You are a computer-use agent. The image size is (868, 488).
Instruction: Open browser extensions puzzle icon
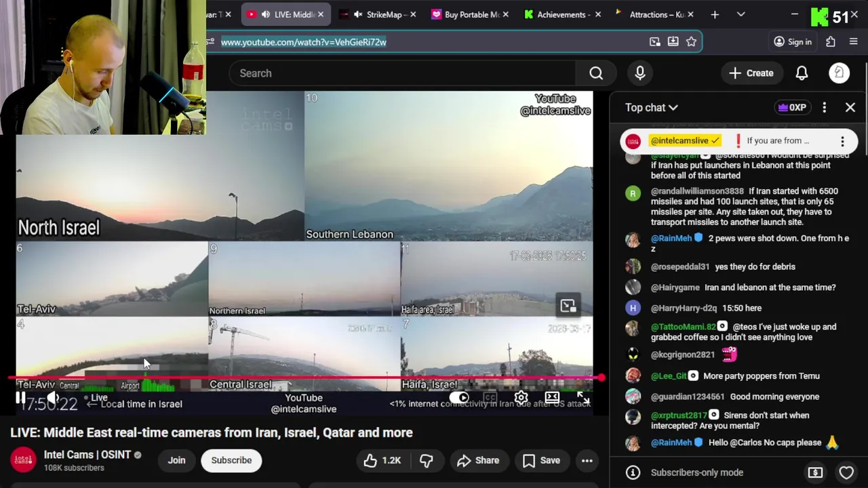pyautogui.click(x=831, y=42)
